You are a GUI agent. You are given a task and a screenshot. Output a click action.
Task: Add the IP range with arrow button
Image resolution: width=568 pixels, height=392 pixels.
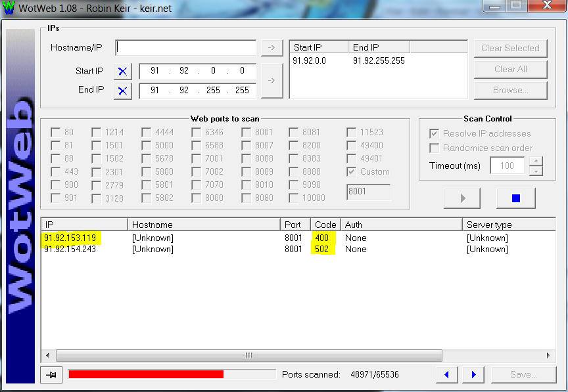pos(272,80)
